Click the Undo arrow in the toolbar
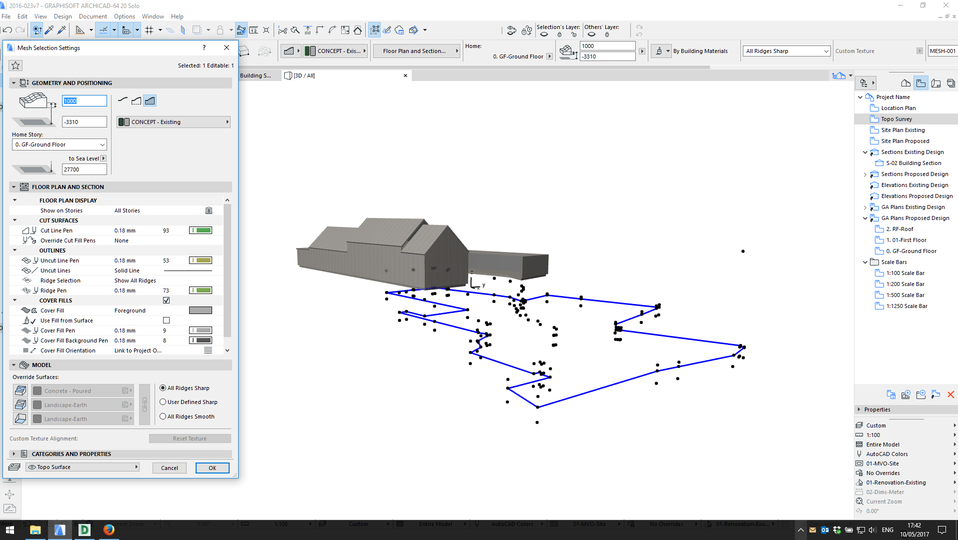The height and width of the screenshot is (540, 958). point(8,30)
